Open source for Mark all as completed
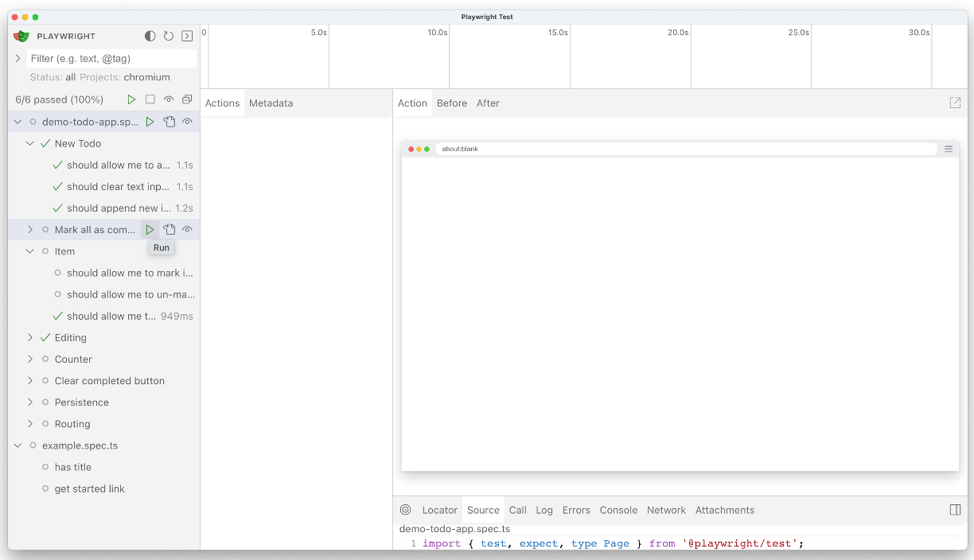 [x=169, y=230]
